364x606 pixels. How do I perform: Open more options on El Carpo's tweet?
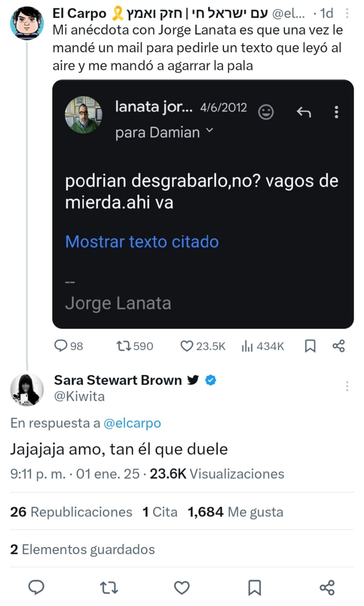(347, 13)
